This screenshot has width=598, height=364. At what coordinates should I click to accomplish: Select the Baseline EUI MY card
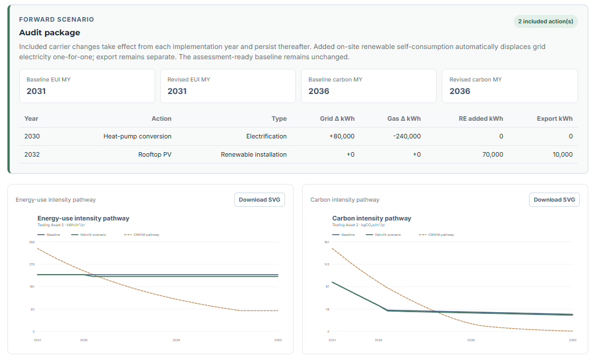point(87,86)
